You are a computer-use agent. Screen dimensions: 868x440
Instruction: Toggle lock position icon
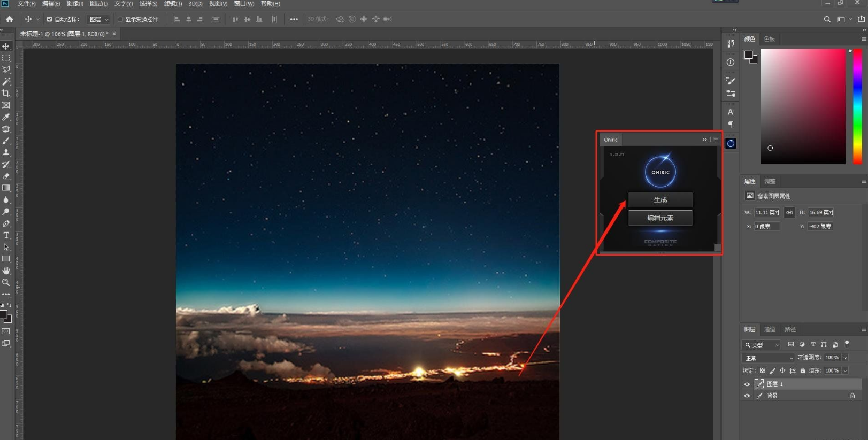point(782,370)
